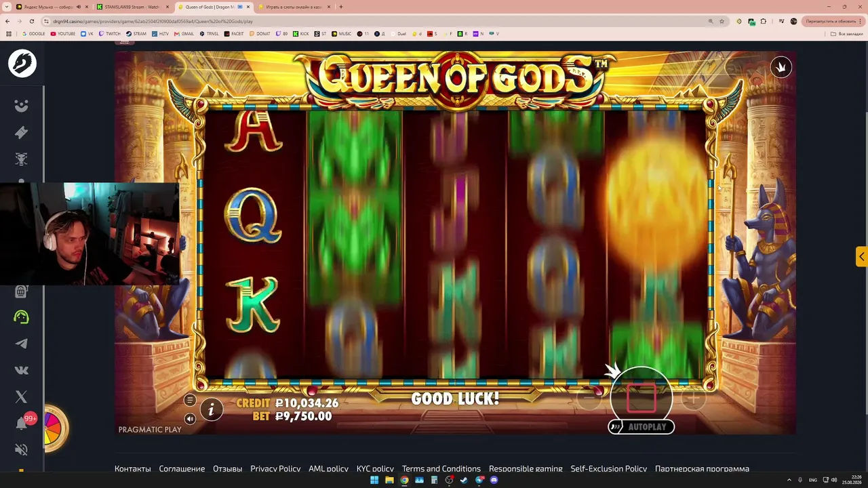Open the Все закладки bookmarks folder

848,34
